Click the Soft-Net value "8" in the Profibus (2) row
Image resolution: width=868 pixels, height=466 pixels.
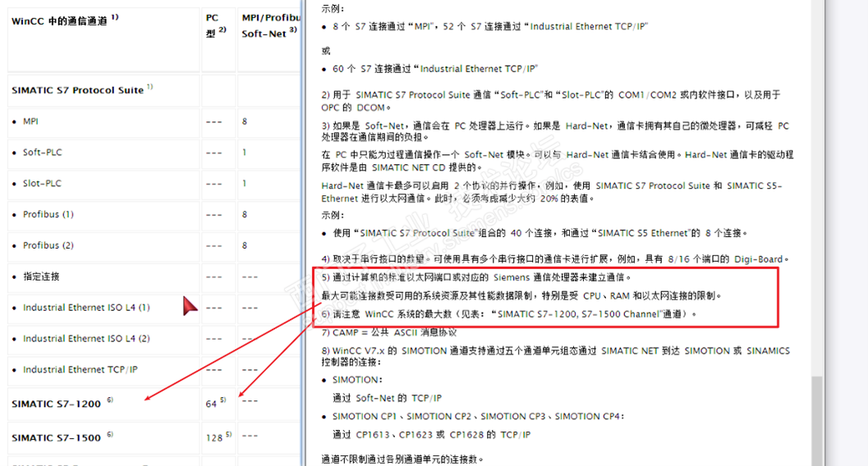click(245, 244)
